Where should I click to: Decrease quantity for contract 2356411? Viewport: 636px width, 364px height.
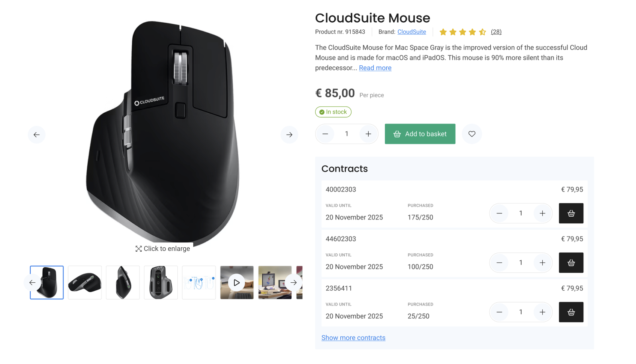pyautogui.click(x=499, y=312)
